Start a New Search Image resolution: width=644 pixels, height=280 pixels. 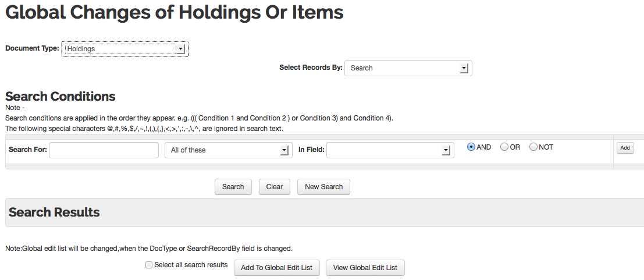323,187
